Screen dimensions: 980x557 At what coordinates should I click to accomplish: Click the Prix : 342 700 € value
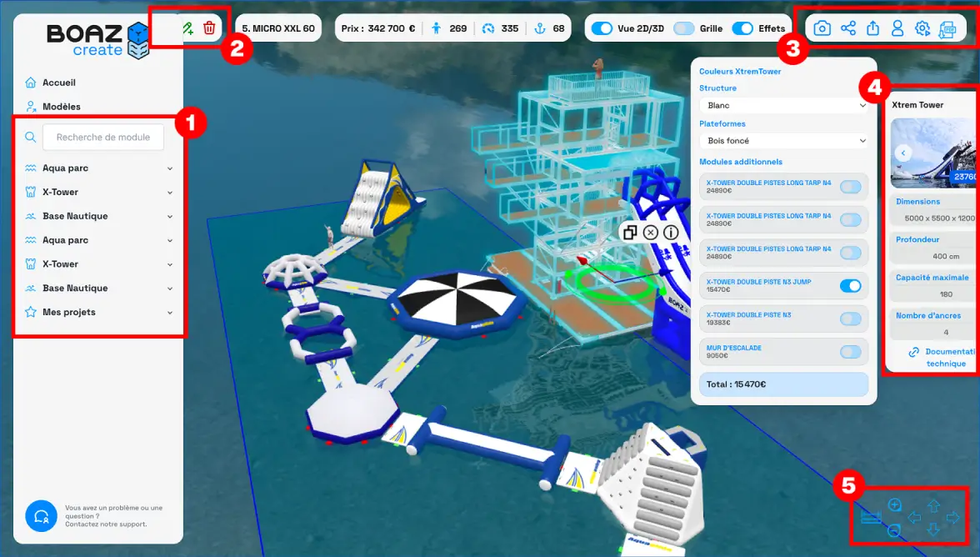coord(378,28)
